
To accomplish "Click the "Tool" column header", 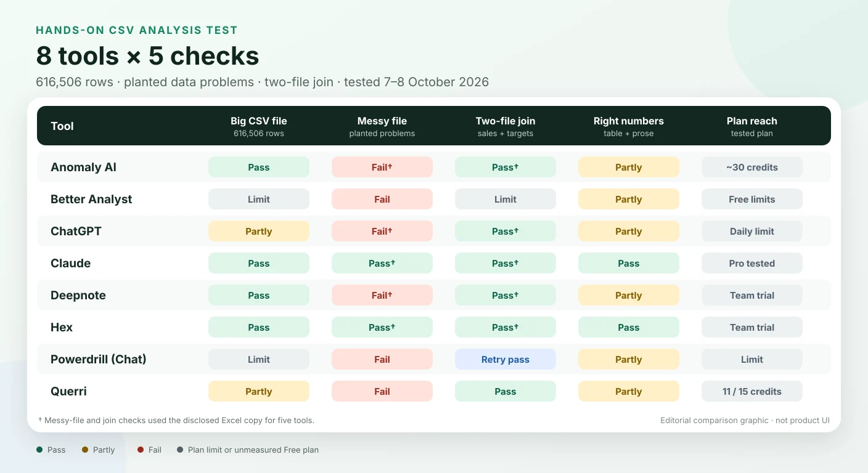I will point(62,126).
